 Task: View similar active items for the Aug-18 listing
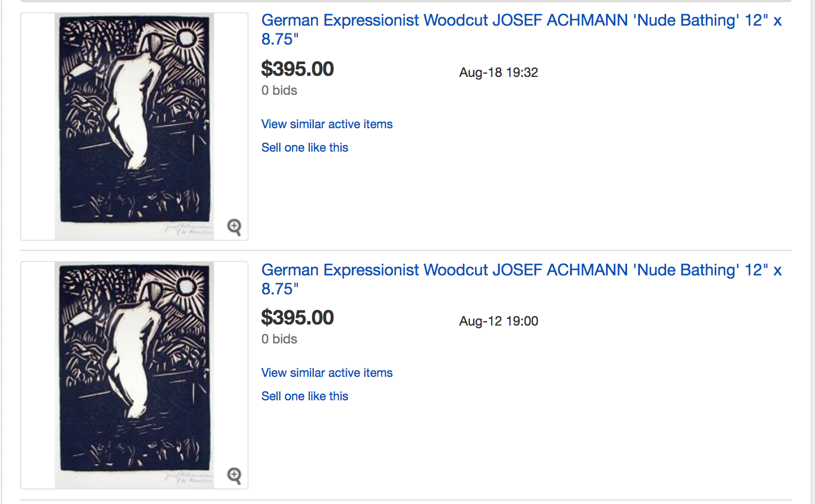coord(327,124)
